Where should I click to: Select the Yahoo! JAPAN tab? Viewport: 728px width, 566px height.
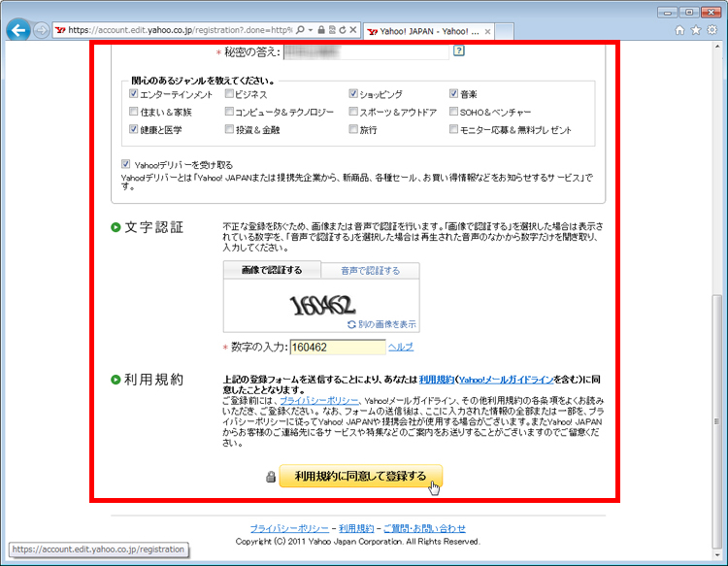tap(428, 32)
